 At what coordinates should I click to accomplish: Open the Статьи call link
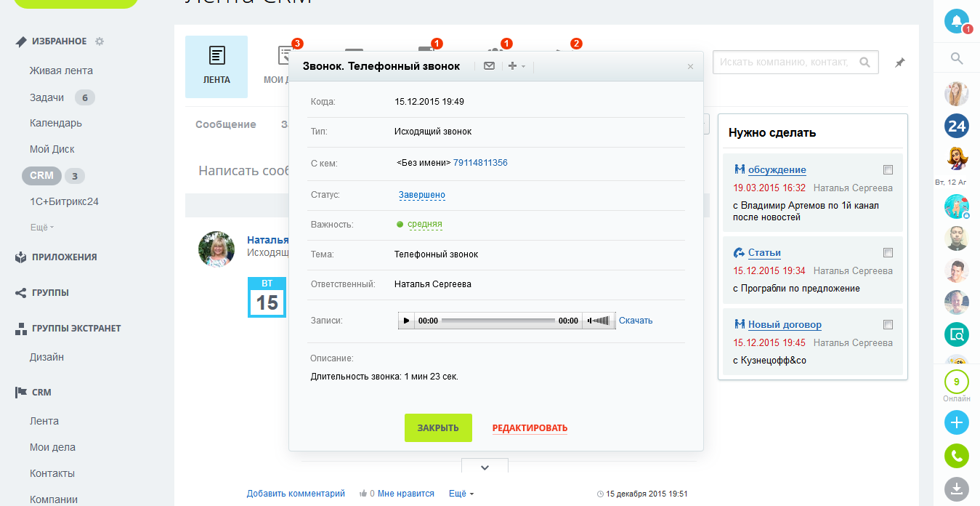click(764, 253)
